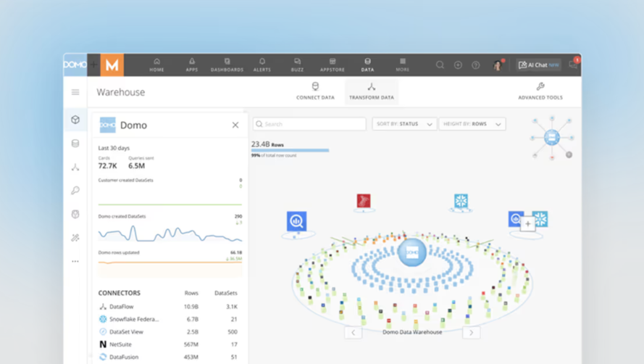Open the DataFlows sidebar icon

[75, 167]
